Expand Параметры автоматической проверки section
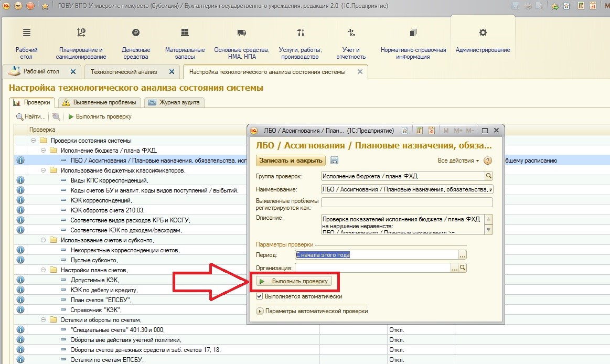This screenshot has height=364, width=610. pyautogui.click(x=260, y=311)
